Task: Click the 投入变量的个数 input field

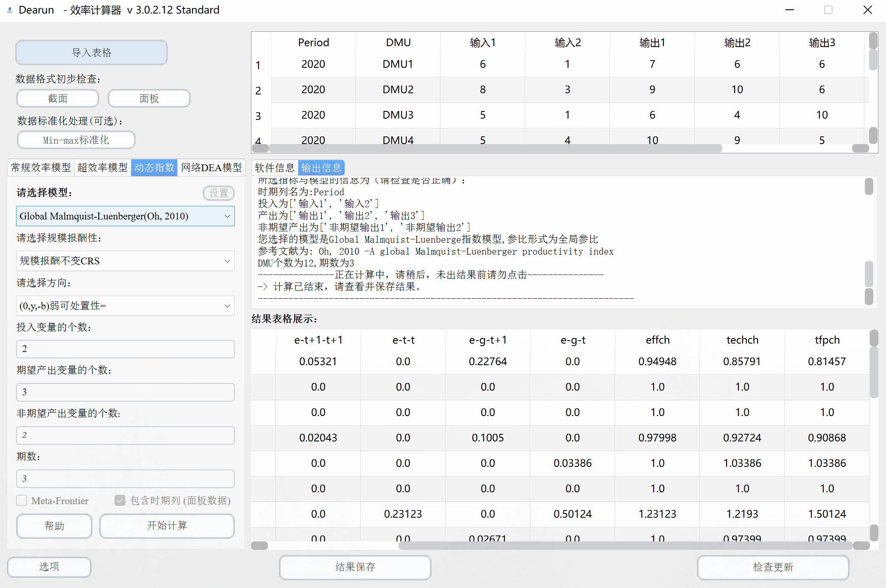Action: (125, 349)
